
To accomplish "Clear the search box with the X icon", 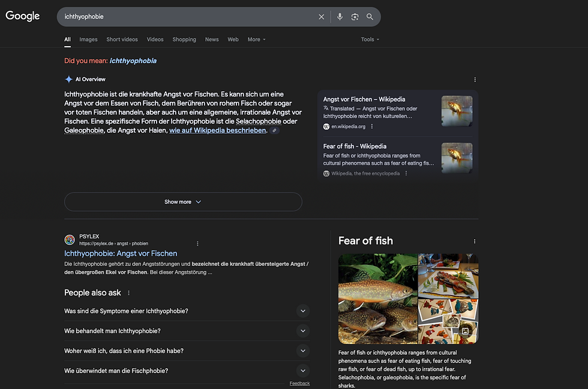I will click(x=321, y=17).
